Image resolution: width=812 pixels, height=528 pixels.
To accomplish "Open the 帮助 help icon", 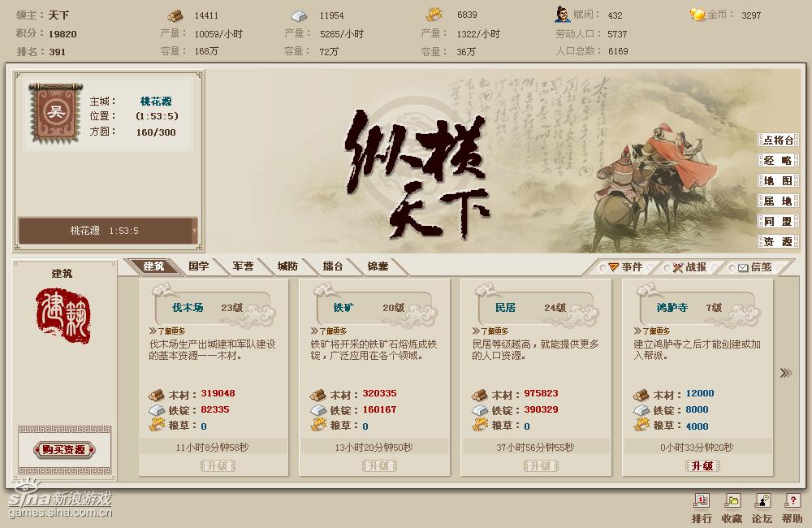I will pyautogui.click(x=793, y=500).
